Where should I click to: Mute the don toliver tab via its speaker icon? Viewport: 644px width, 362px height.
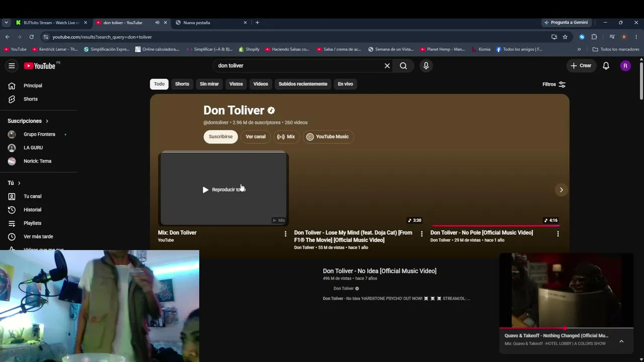click(x=157, y=23)
